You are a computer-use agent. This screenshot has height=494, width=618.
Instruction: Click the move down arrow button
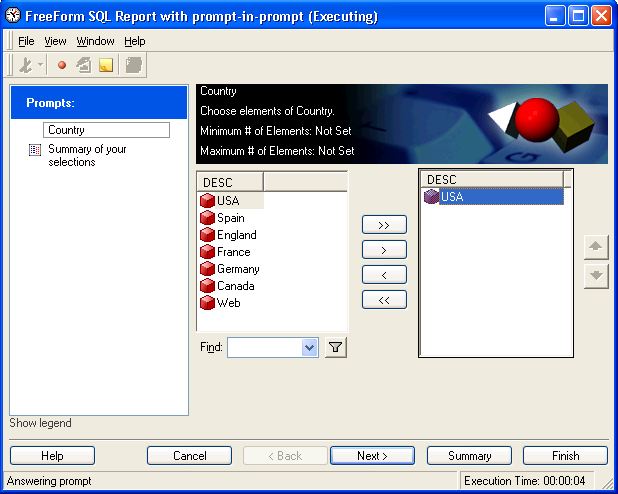[596, 276]
